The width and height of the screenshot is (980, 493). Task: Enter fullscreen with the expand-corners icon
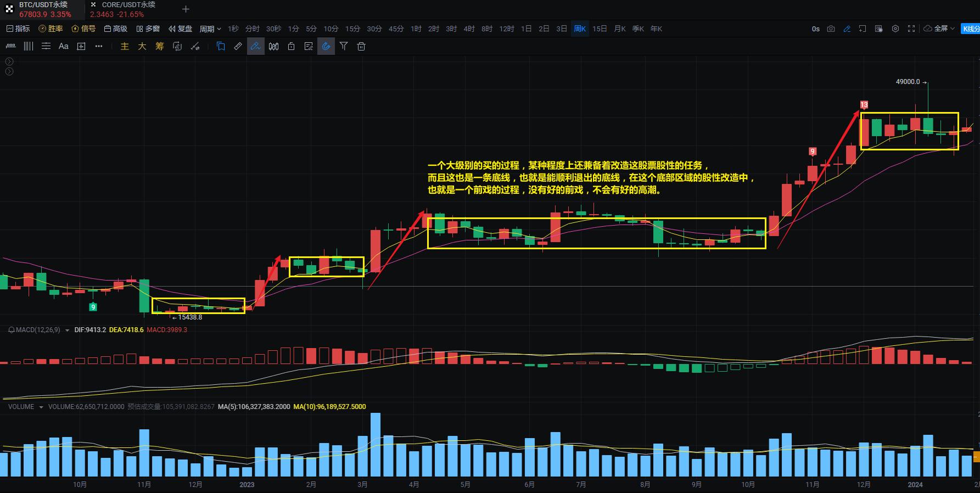(x=911, y=29)
